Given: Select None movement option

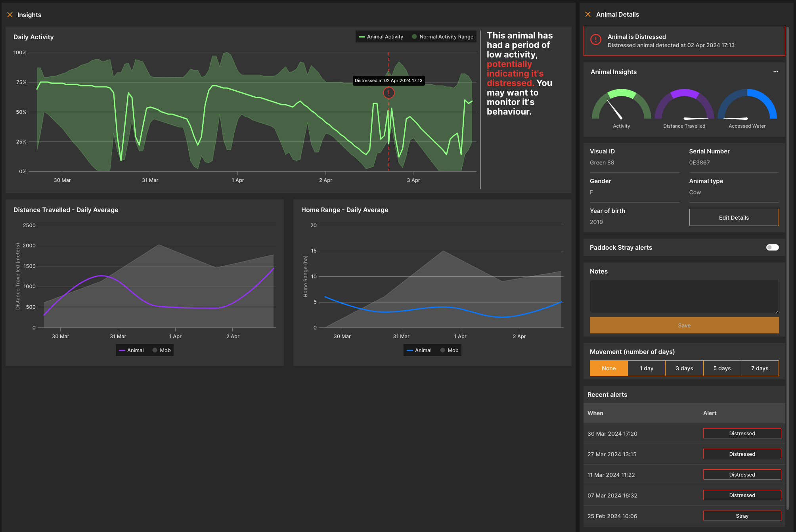Looking at the screenshot, I should pyautogui.click(x=608, y=368).
